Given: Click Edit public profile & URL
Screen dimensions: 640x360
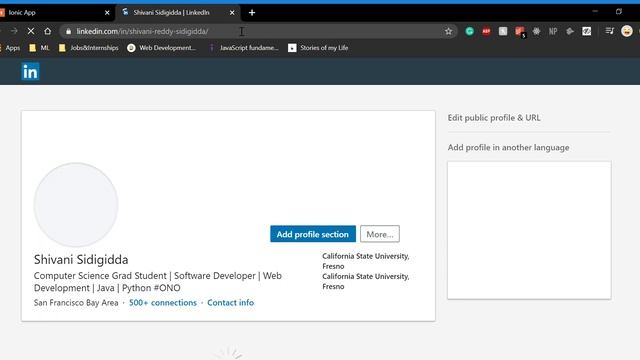Looking at the screenshot, I should [x=494, y=118].
